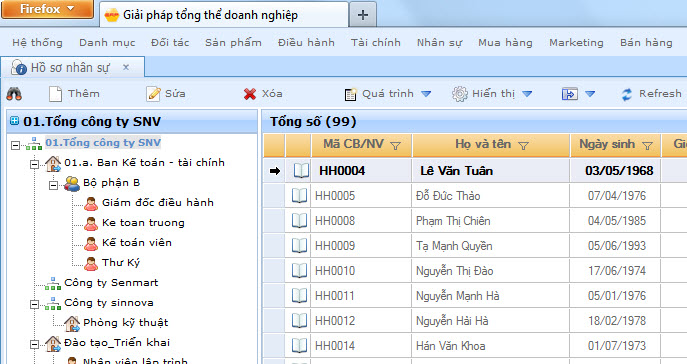Click person icon beside Thư Ký
This screenshot has height=364, width=687.
click(x=91, y=263)
